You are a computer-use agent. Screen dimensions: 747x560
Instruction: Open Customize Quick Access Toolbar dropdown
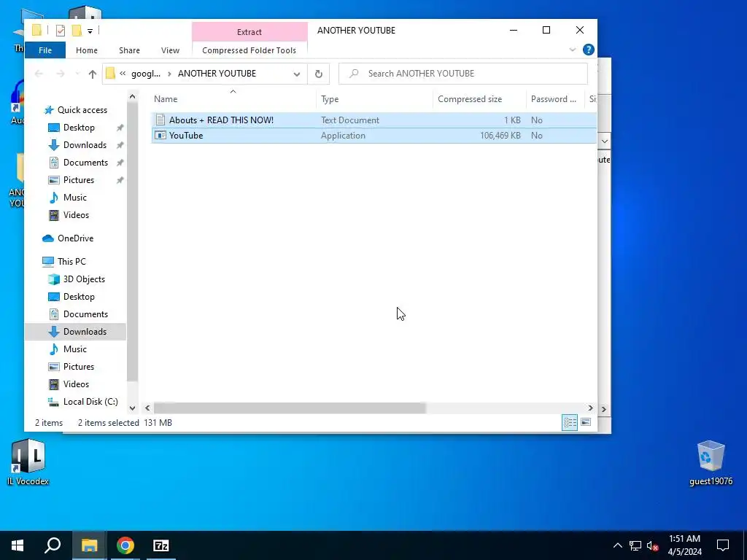(x=90, y=31)
